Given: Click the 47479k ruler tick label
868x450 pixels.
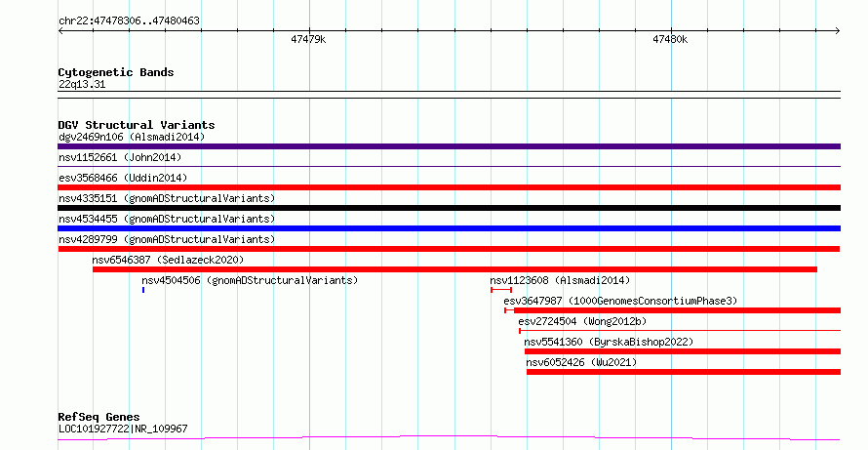Looking at the screenshot, I should [x=308, y=39].
